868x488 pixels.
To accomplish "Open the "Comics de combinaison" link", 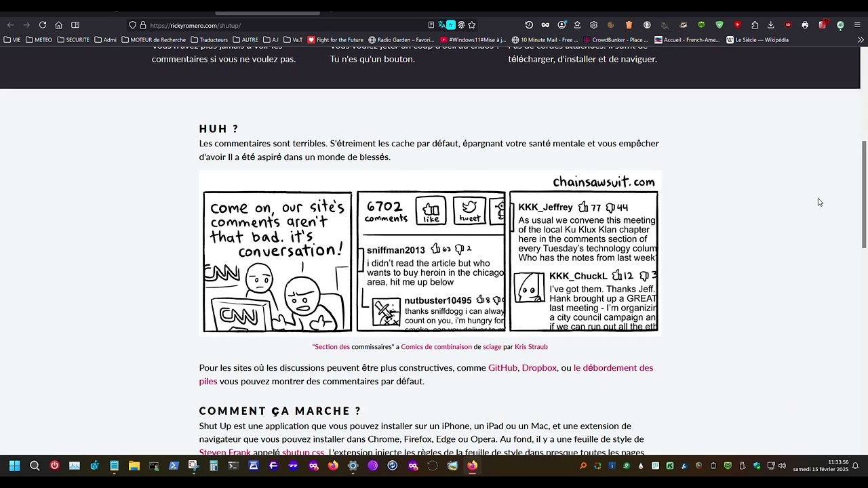I will [x=436, y=347].
